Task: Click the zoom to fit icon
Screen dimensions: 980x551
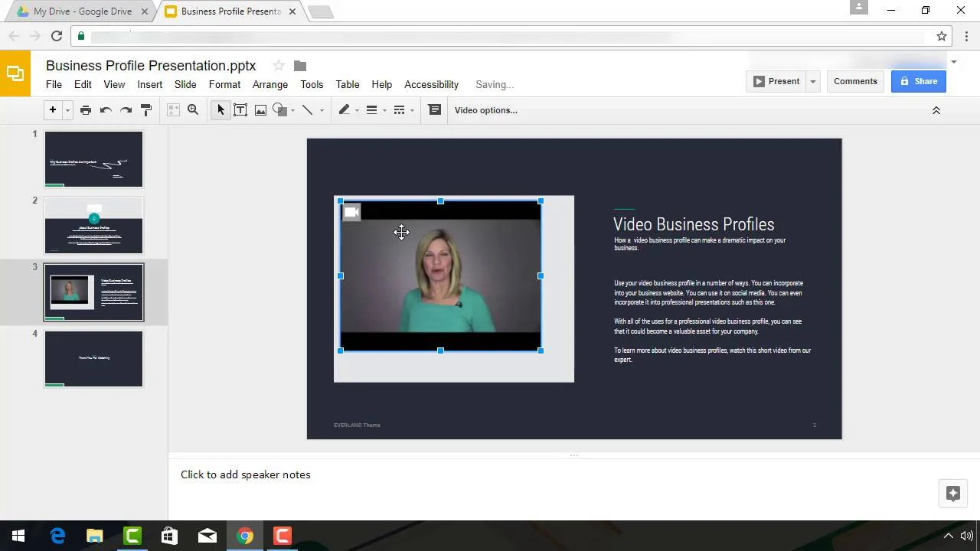Action: 173,110
